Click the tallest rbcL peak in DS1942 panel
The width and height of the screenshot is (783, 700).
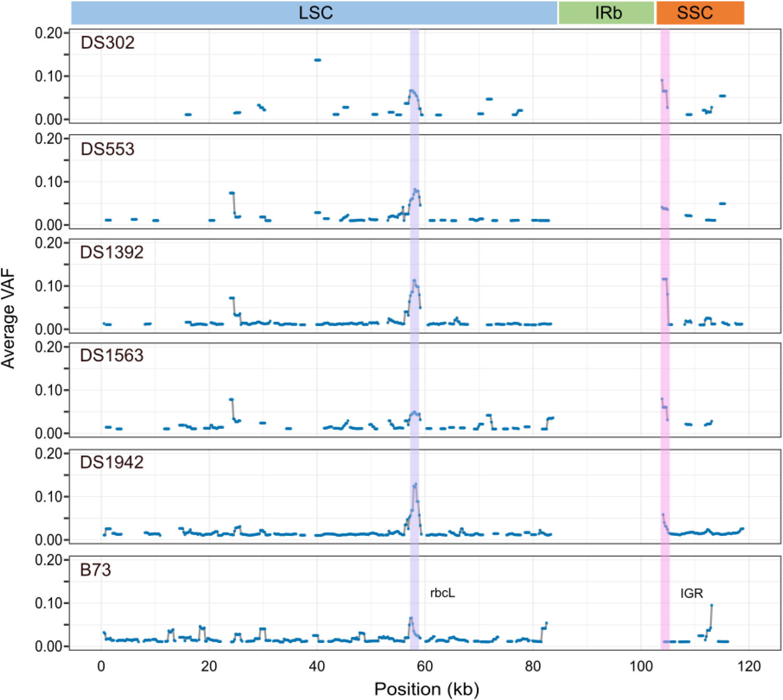415,484
